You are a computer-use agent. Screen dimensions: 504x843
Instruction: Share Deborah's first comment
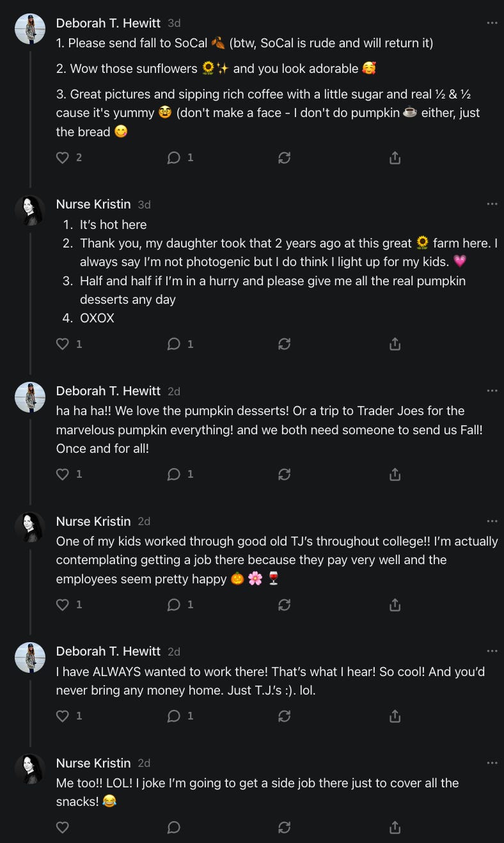pyautogui.click(x=395, y=157)
